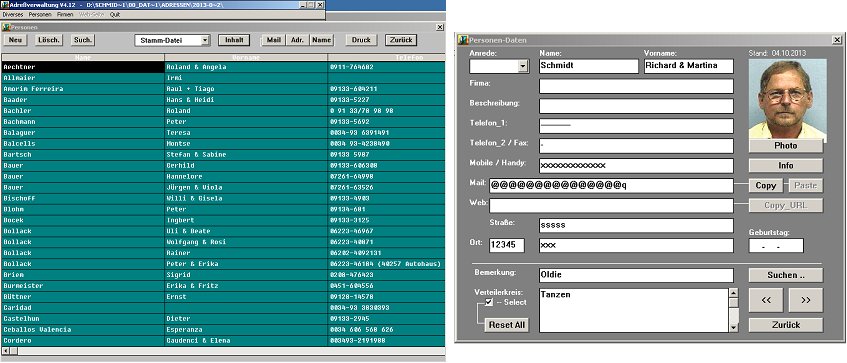Image resolution: width=847 pixels, height=363 pixels.
Task: Click the Druck button
Action: click(x=361, y=40)
